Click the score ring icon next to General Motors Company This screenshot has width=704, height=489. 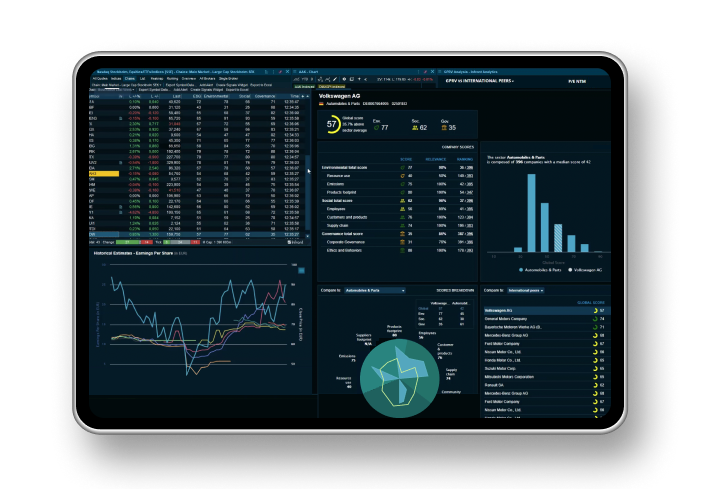(x=595, y=319)
